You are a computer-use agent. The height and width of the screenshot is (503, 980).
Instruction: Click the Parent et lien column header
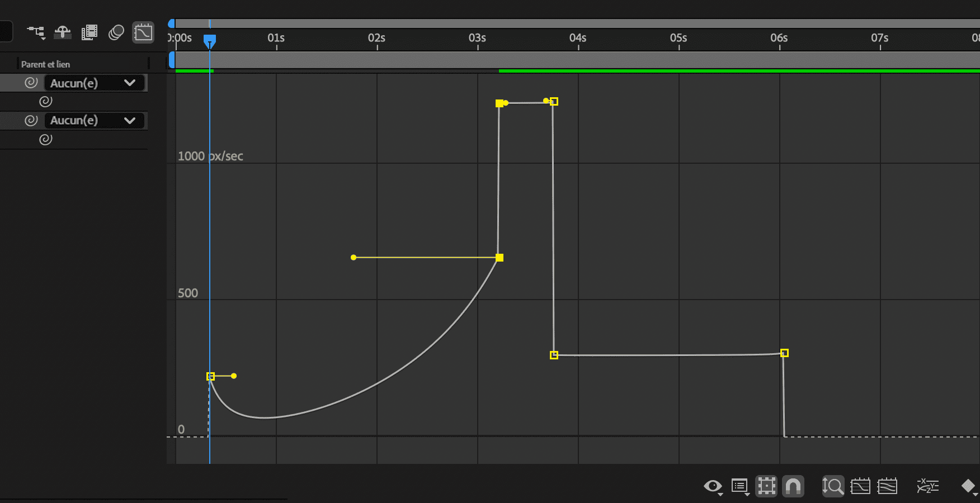pos(45,64)
